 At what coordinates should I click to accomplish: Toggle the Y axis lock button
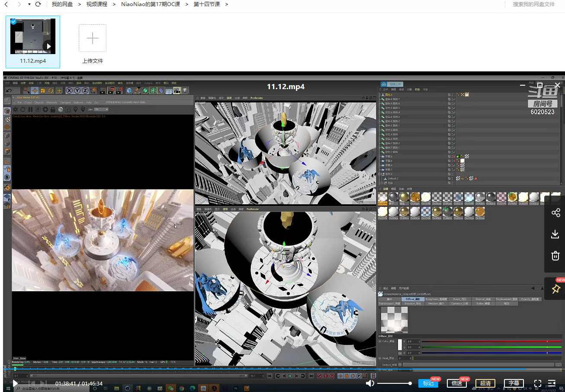coord(77,91)
